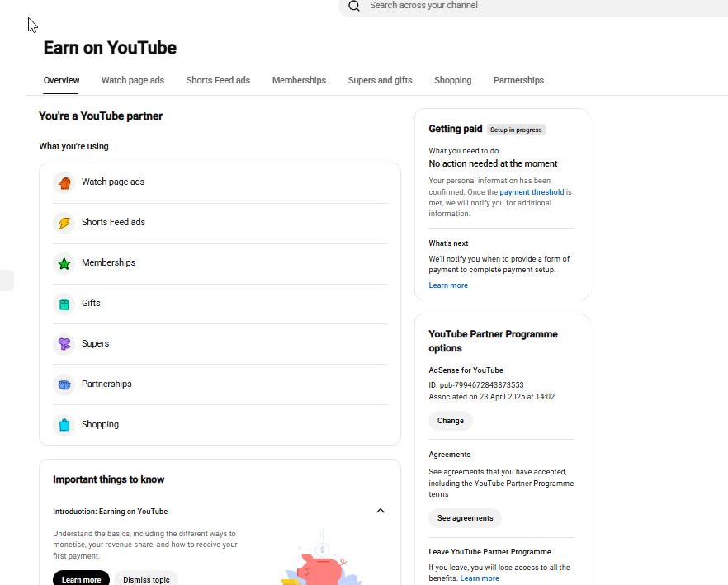Click the Memberships green star icon

click(64, 263)
